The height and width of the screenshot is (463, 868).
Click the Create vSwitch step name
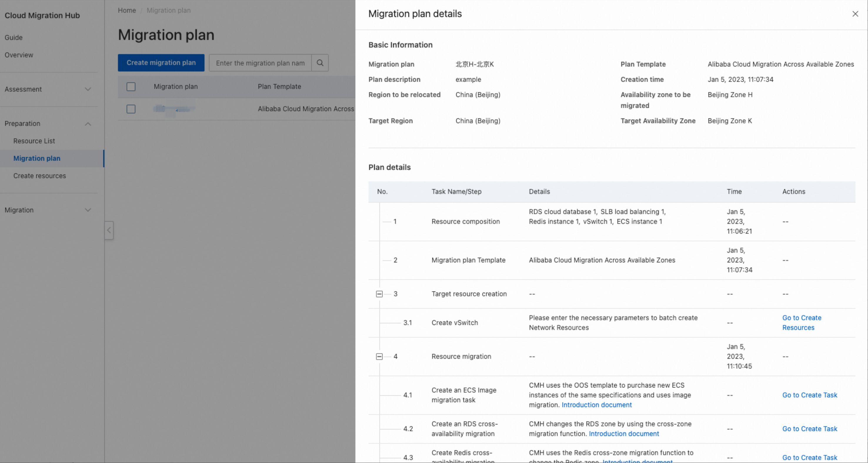pyautogui.click(x=455, y=323)
